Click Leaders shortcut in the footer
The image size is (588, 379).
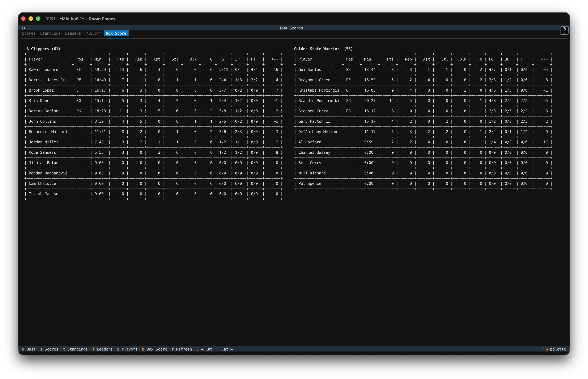(102, 349)
